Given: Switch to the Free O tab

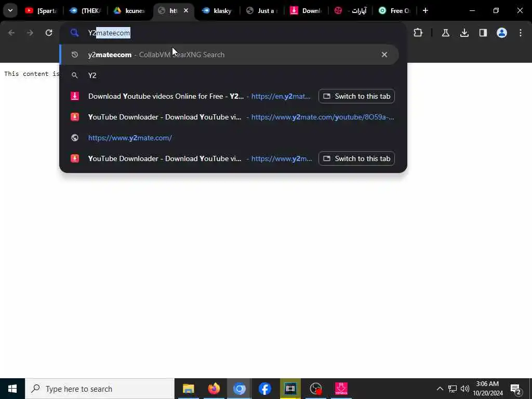Looking at the screenshot, I should (394, 10).
